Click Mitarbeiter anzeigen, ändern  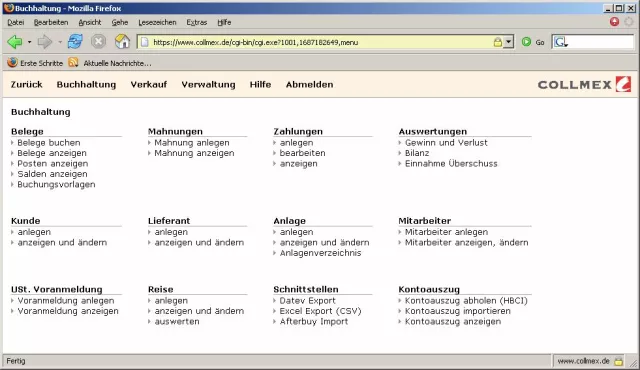click(467, 242)
